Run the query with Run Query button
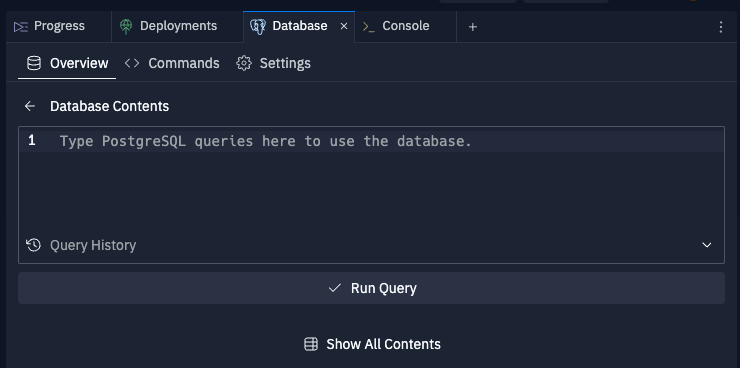 click(x=371, y=288)
